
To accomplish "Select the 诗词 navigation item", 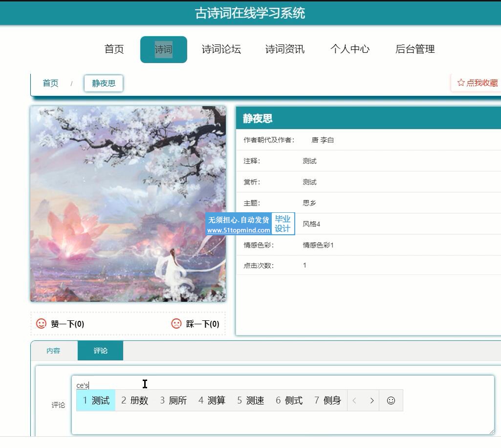I will 164,49.
